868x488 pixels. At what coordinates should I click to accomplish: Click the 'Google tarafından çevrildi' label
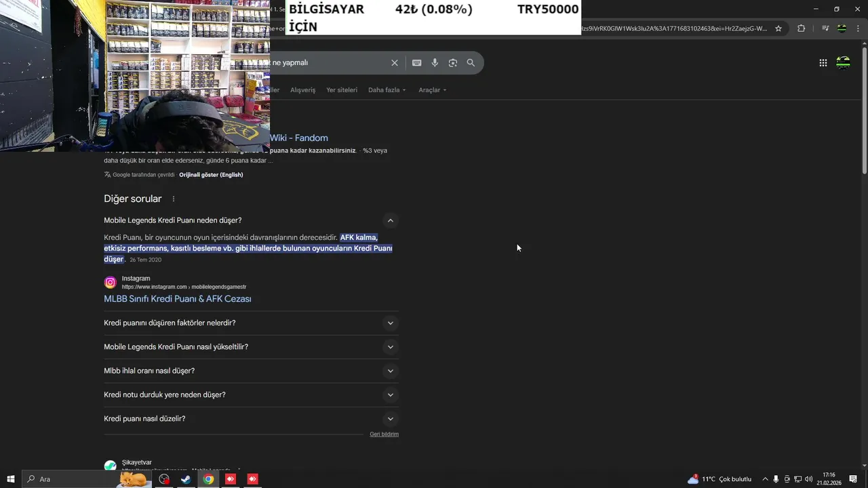144,175
